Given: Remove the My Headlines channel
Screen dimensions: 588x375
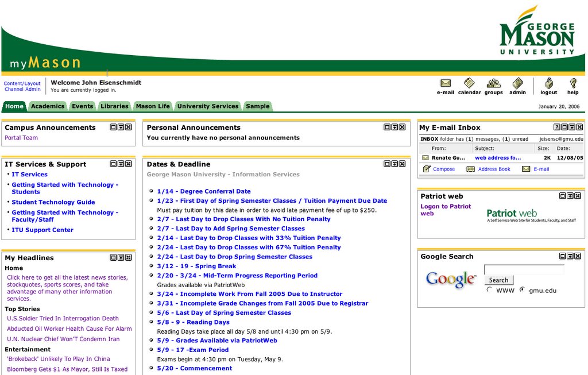Looking at the screenshot, I should [x=128, y=257].
